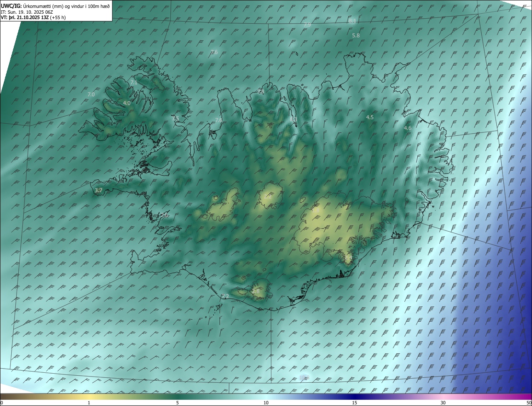Click the 15 tick on the color scale
This screenshot has width=532, height=406.
[355, 403]
